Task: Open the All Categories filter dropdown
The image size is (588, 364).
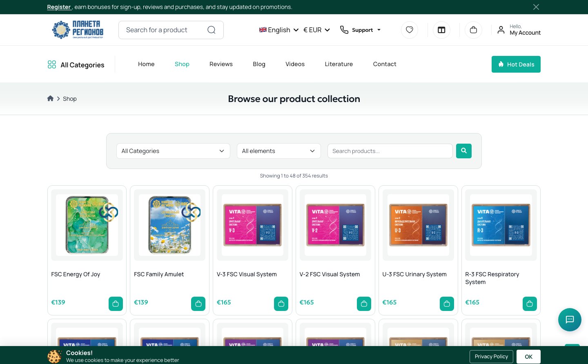Action: (x=173, y=151)
